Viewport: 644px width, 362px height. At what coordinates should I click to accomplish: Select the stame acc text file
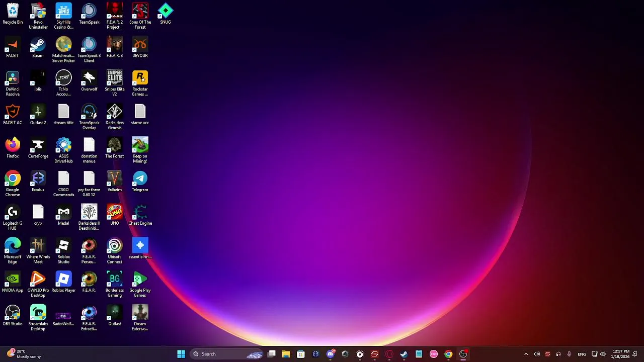tap(140, 115)
